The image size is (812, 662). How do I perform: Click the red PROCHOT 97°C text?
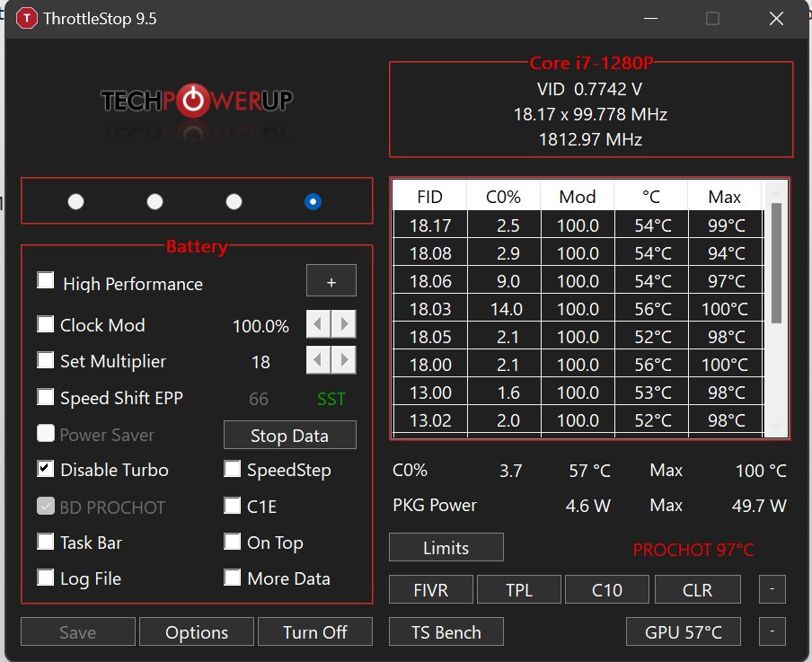(x=693, y=550)
